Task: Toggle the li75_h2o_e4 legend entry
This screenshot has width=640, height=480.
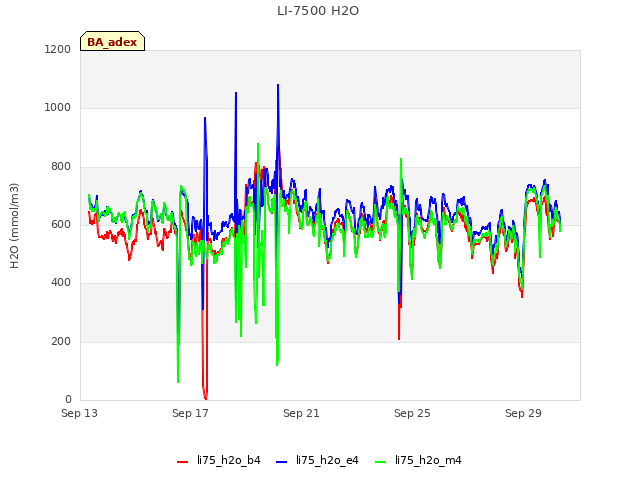Action: pyautogui.click(x=317, y=460)
